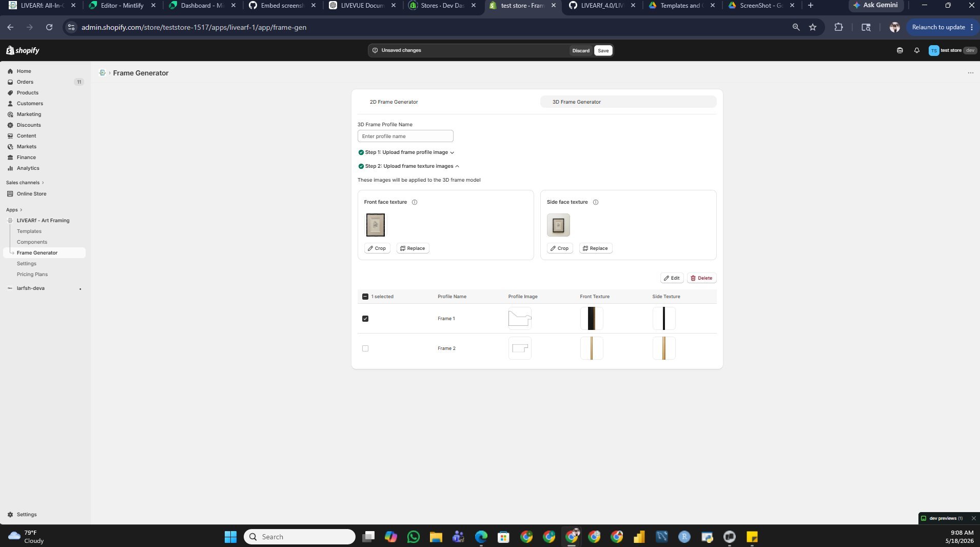Open the test store account menu
This screenshot has width=980, height=547.
[952, 50]
